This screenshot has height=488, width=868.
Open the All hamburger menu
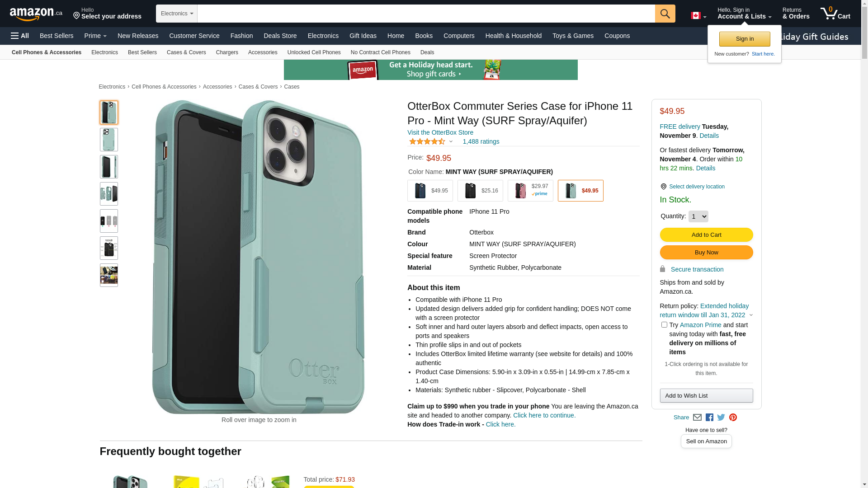(x=20, y=36)
